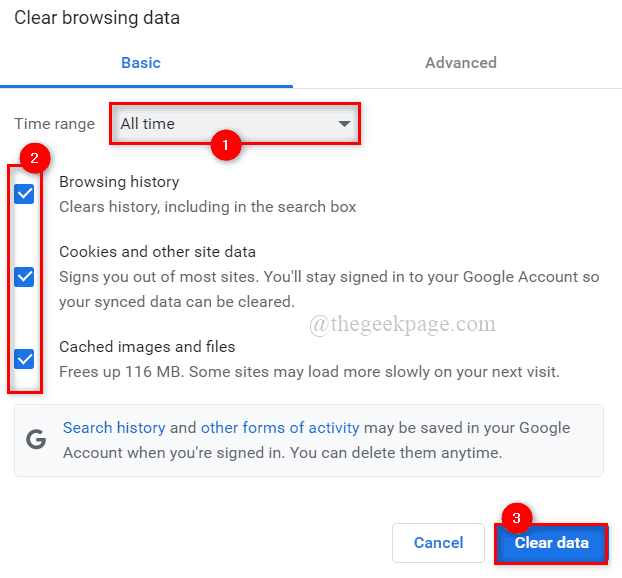This screenshot has height=578, width=622.
Task: Click the Time range dropdown arrow
Action: click(344, 124)
